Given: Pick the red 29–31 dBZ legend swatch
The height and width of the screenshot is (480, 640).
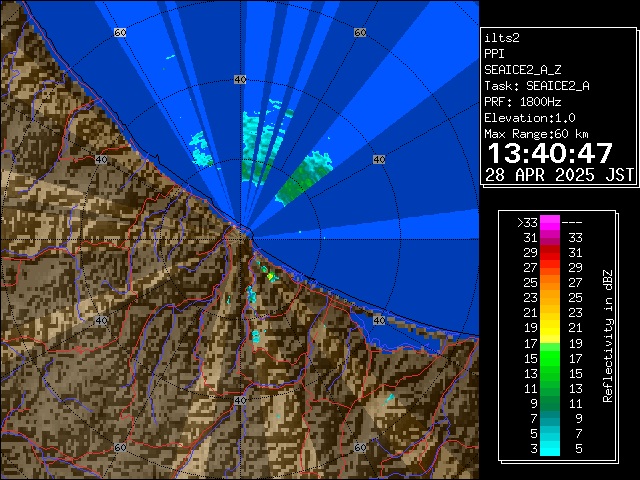Looking at the screenshot, I should pos(550,253).
